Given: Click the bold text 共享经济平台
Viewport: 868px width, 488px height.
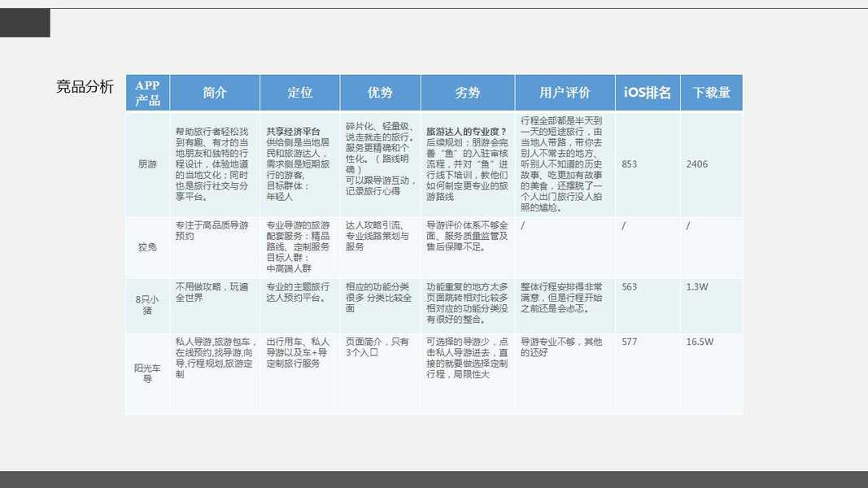Looking at the screenshot, I should point(294,132).
